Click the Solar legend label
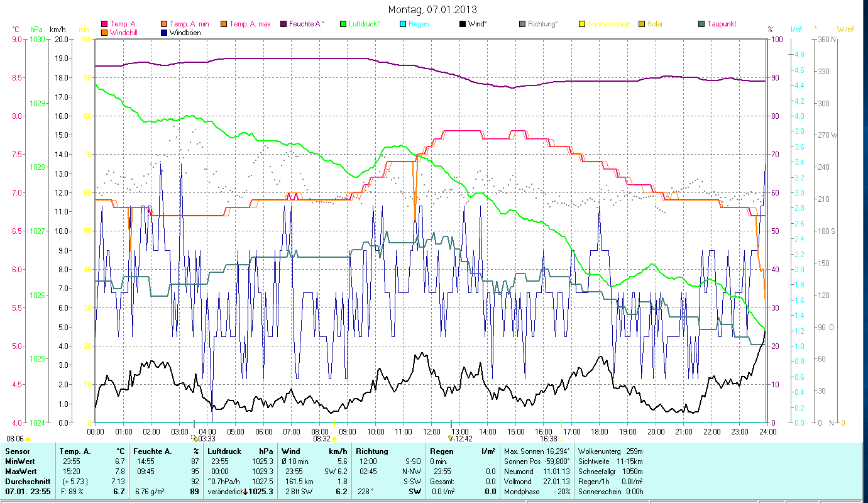This screenshot has width=868, height=503. tap(655, 25)
